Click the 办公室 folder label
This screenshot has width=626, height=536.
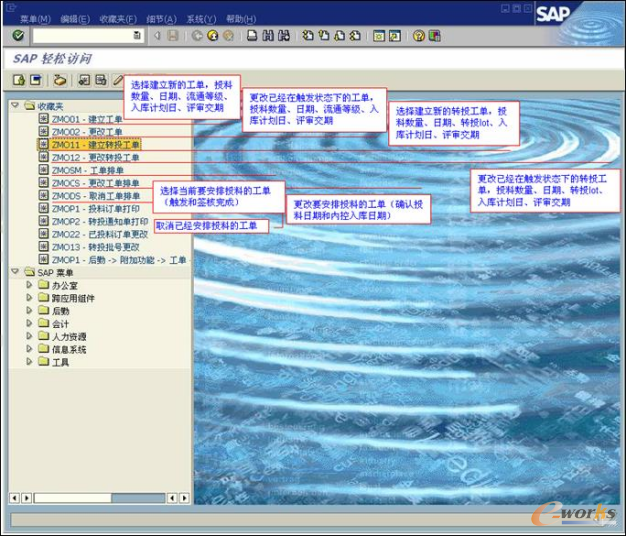coord(65,285)
